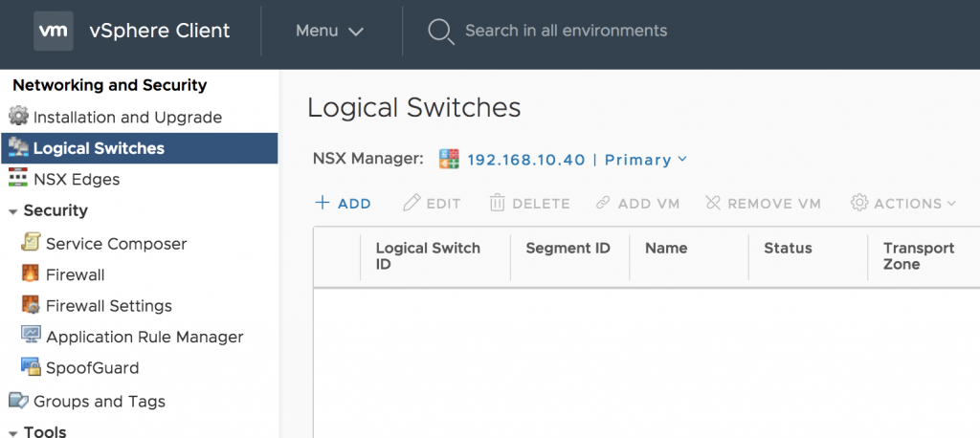The width and height of the screenshot is (980, 438).
Task: Click the Networking and Security heading
Action: pyautogui.click(x=110, y=85)
